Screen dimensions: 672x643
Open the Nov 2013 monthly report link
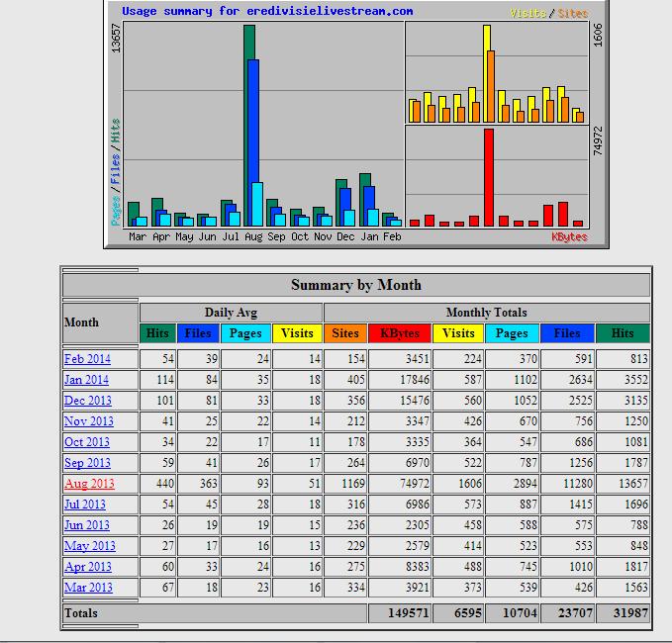89,421
